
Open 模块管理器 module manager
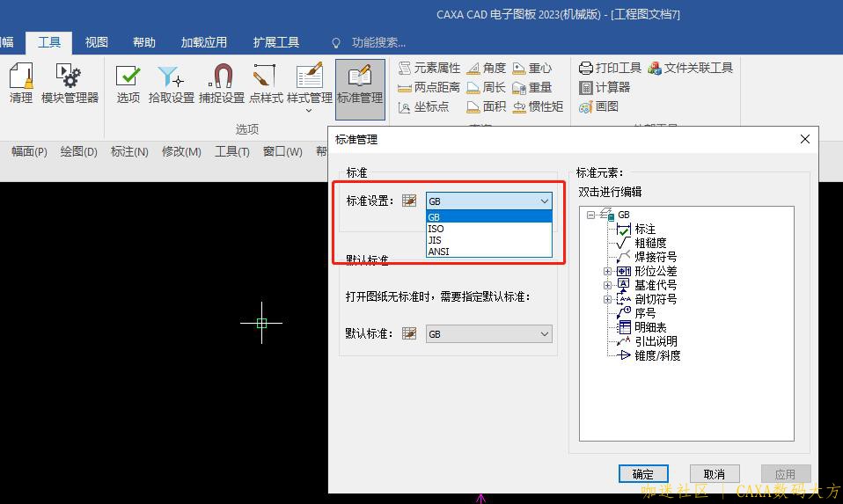70,84
